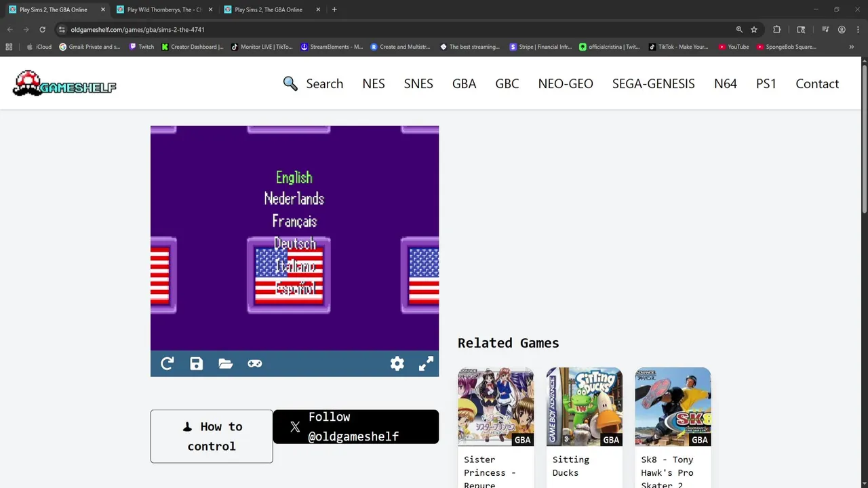Open a new browser tab with plus
The image size is (868, 488).
click(x=334, y=9)
